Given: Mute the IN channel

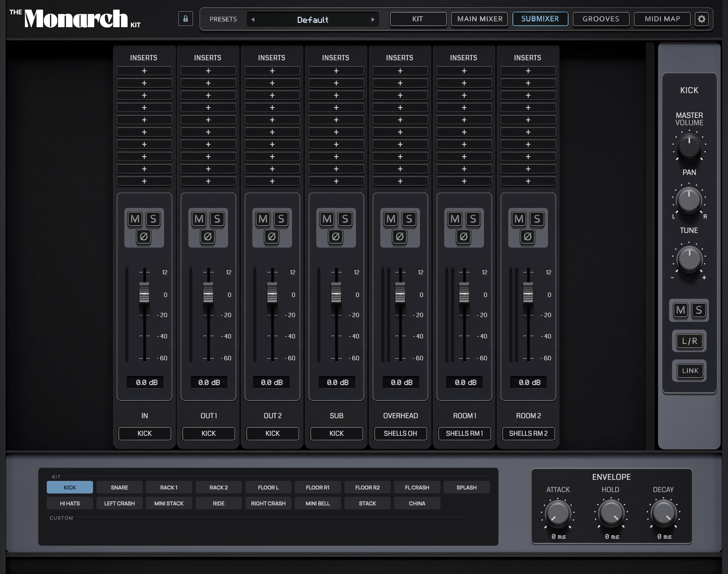Looking at the screenshot, I should point(135,219).
